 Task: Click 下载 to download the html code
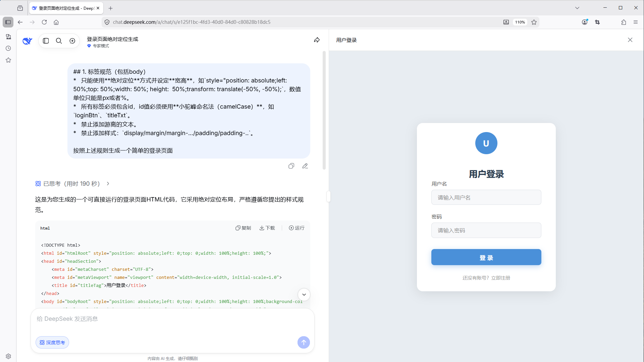267,228
